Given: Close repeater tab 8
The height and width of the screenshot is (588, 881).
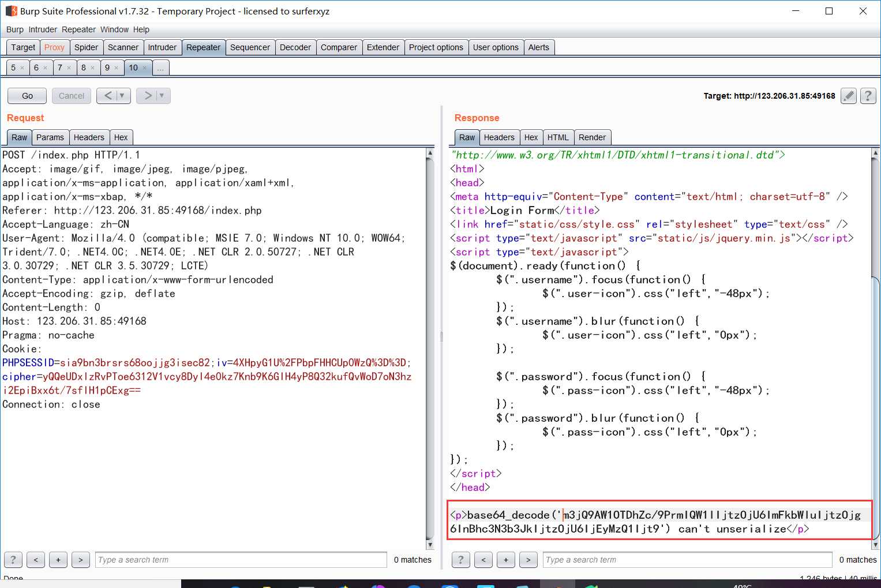Looking at the screenshot, I should click(92, 68).
